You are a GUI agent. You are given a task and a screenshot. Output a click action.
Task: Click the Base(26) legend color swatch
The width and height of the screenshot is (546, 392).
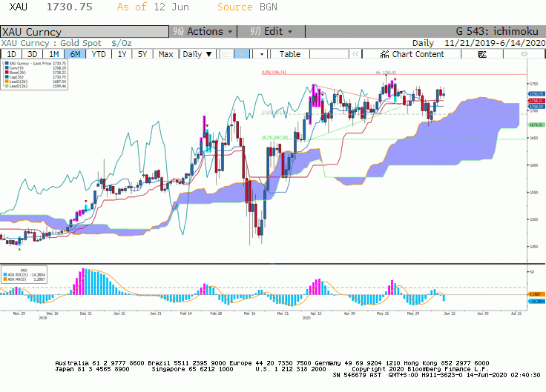click(7, 73)
